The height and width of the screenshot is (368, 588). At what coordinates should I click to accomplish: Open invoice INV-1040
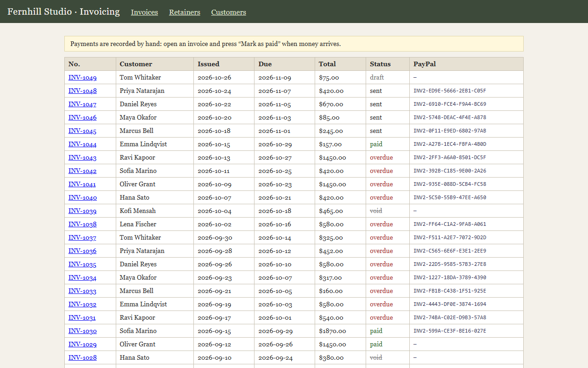pos(83,198)
